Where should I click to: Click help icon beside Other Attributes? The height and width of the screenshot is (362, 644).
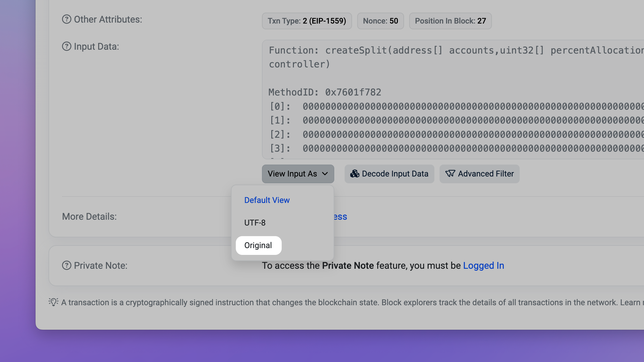click(x=67, y=19)
